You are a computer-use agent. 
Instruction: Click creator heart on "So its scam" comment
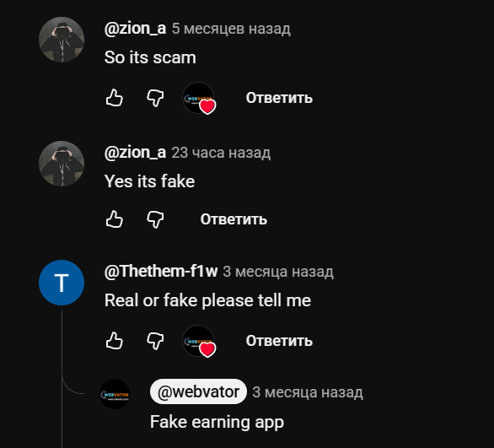tap(199, 99)
